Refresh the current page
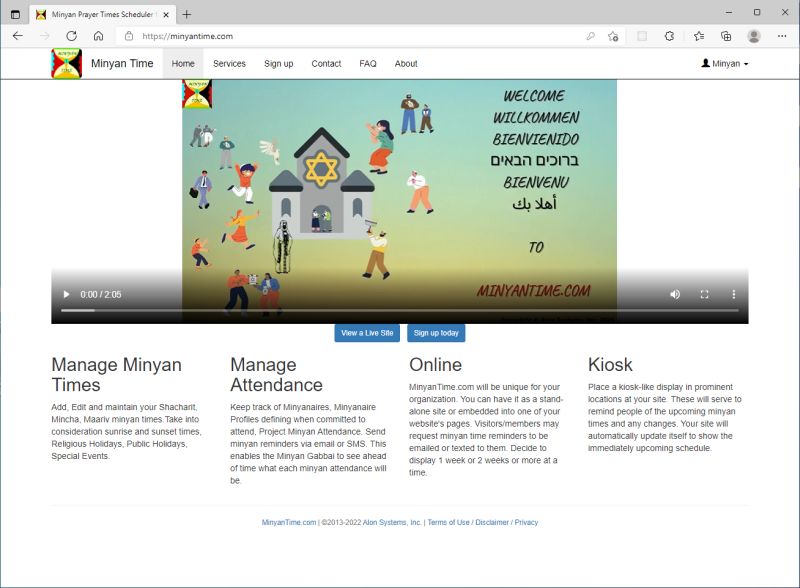The image size is (800, 588). coord(71,36)
